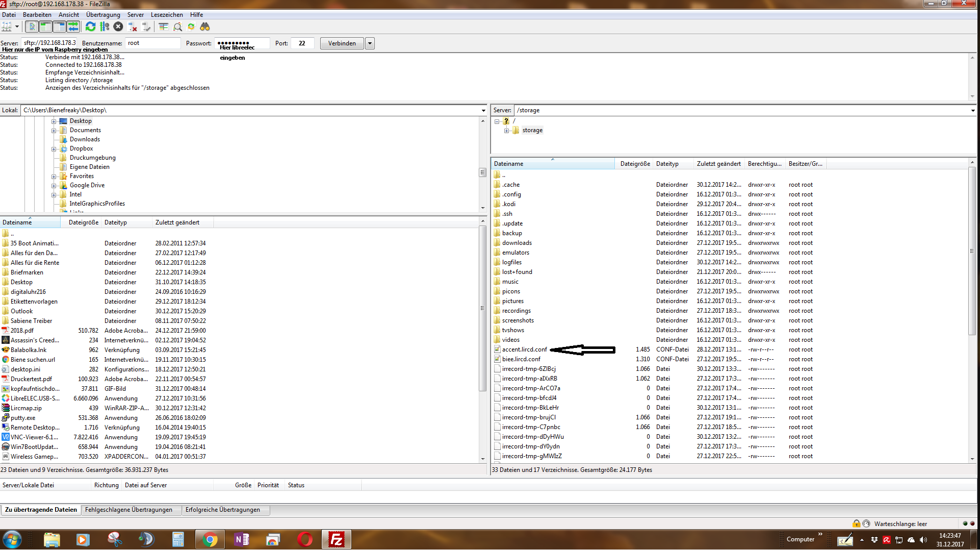This screenshot has height=550, width=980.
Task: Sort remote files by Zuletzt geändert column
Action: click(x=719, y=164)
